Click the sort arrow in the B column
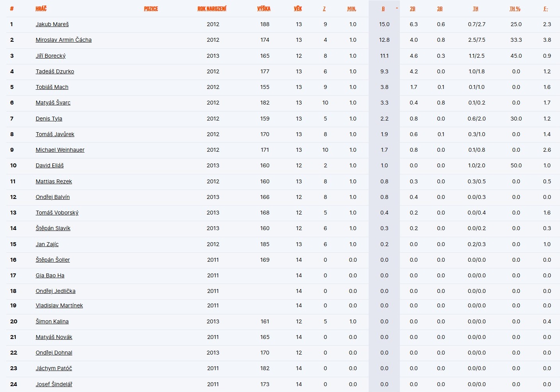 click(x=397, y=8)
